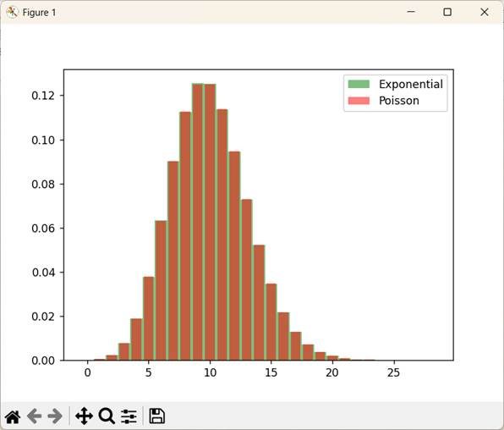
Task: Close the Figure 1 window
Action: coord(485,12)
